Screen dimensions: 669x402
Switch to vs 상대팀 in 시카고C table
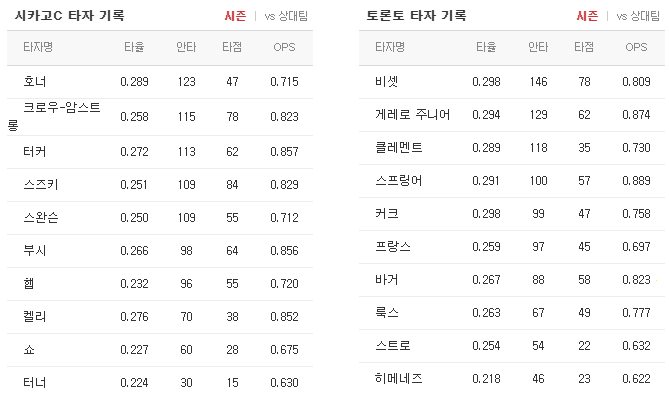point(286,16)
